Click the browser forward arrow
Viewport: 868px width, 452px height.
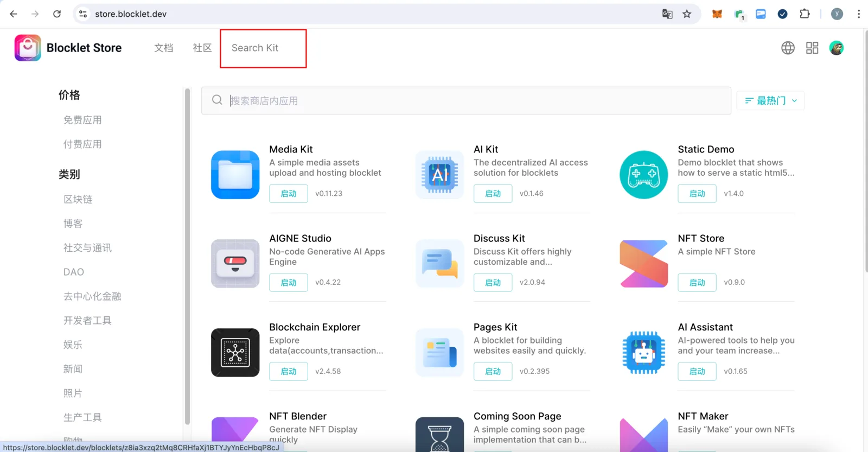[x=35, y=14]
